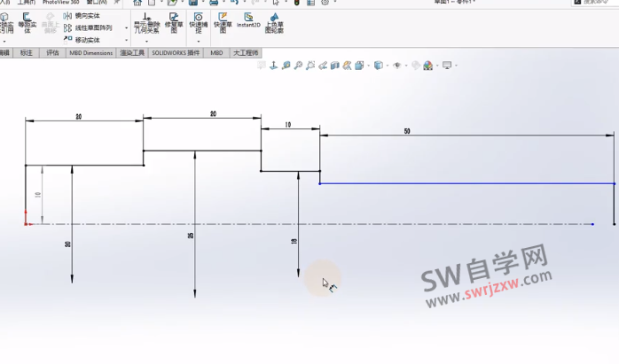
Task: Click the red sketch origin point
Action: [x=26, y=224]
